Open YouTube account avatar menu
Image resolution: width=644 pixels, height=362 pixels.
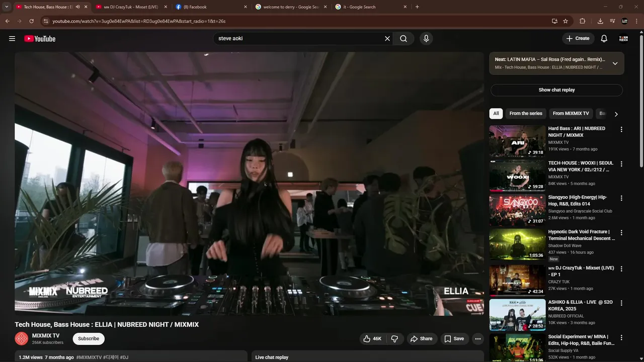pyautogui.click(x=623, y=39)
